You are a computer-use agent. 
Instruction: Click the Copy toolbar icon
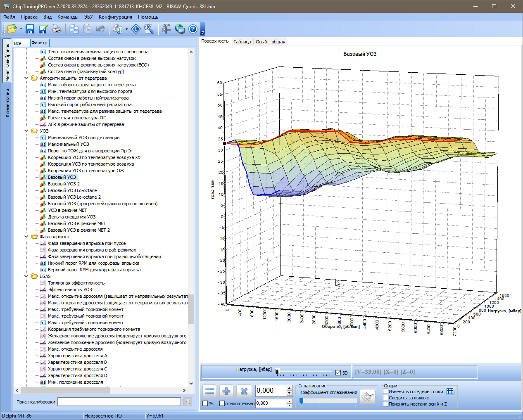(74, 29)
